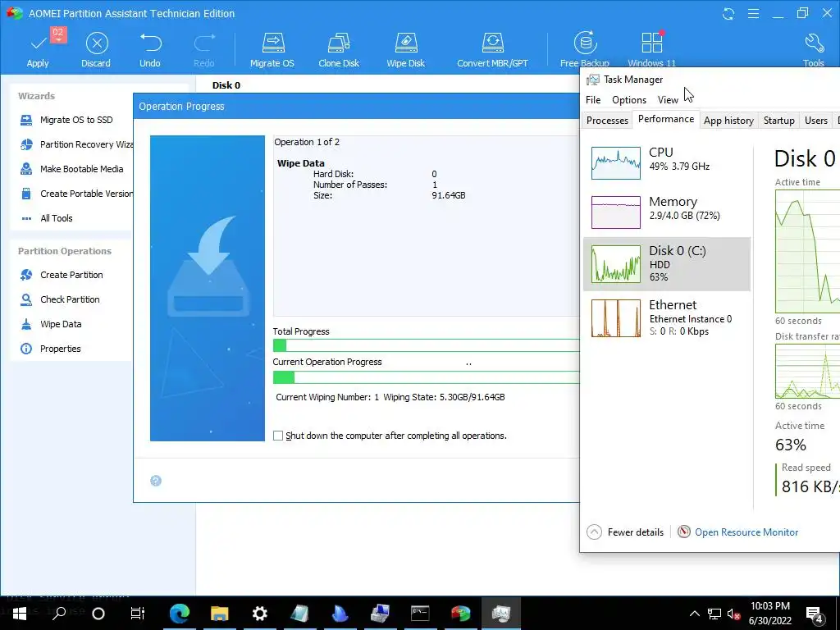Open Partition Recovery Wizard
The width and height of the screenshot is (840, 630).
[x=76, y=144]
